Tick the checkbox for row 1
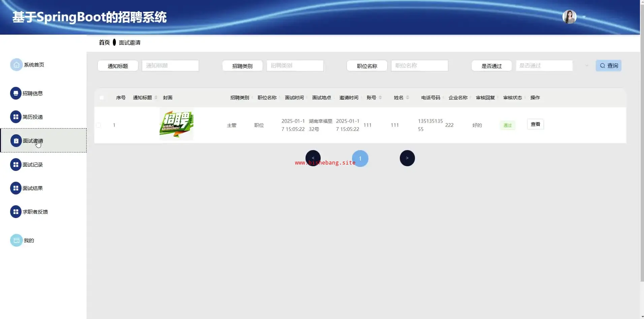Screen dimensions: 644x319 tap(98, 125)
